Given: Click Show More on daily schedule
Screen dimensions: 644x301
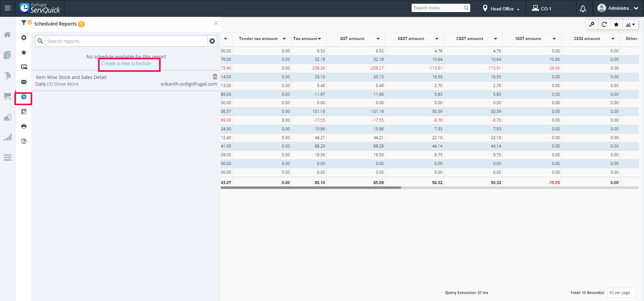Looking at the screenshot, I should point(66,84).
